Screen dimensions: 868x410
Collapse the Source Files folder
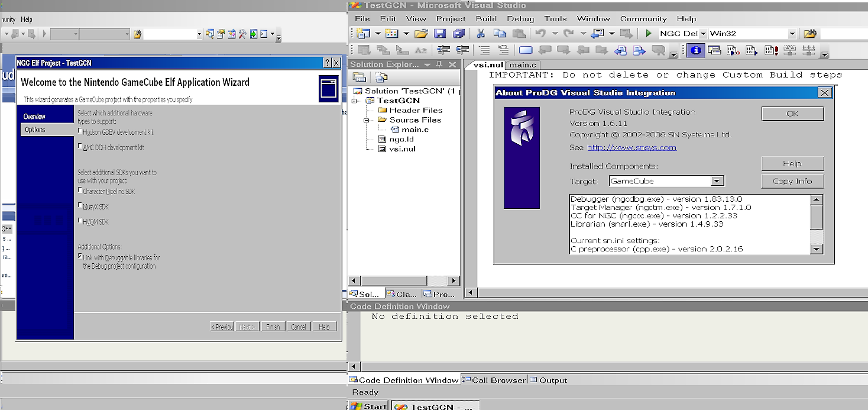[367, 120]
